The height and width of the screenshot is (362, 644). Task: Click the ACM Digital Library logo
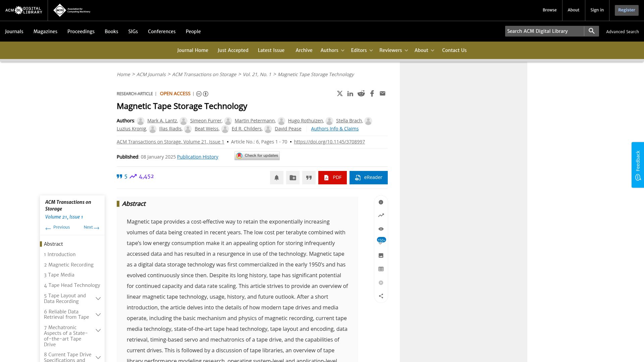tap(24, 10)
